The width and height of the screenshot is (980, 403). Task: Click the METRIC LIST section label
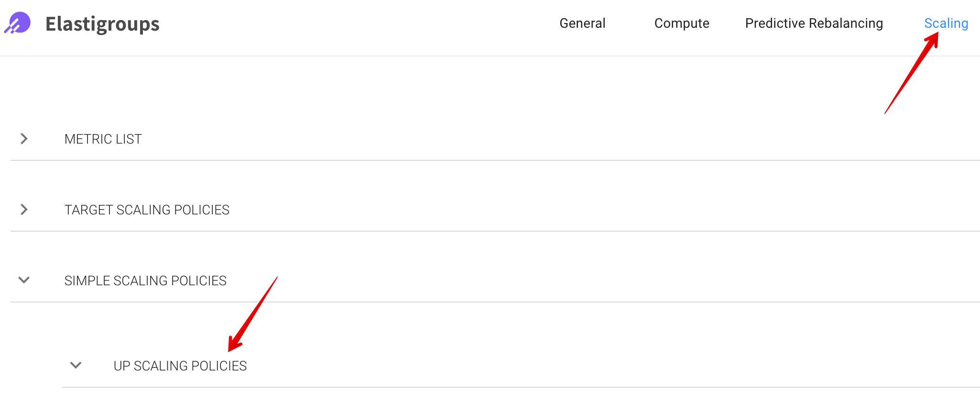[103, 139]
